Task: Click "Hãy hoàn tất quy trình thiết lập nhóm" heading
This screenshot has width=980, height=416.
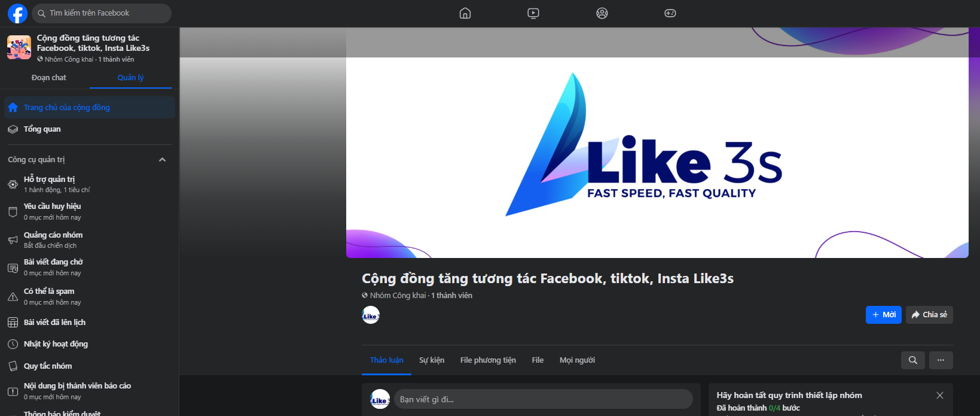Action: [789, 396]
